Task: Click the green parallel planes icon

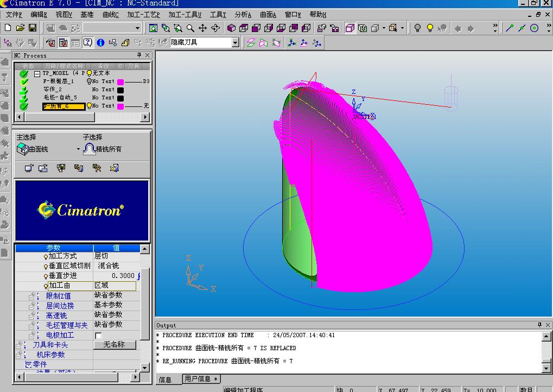Action: click(251, 43)
